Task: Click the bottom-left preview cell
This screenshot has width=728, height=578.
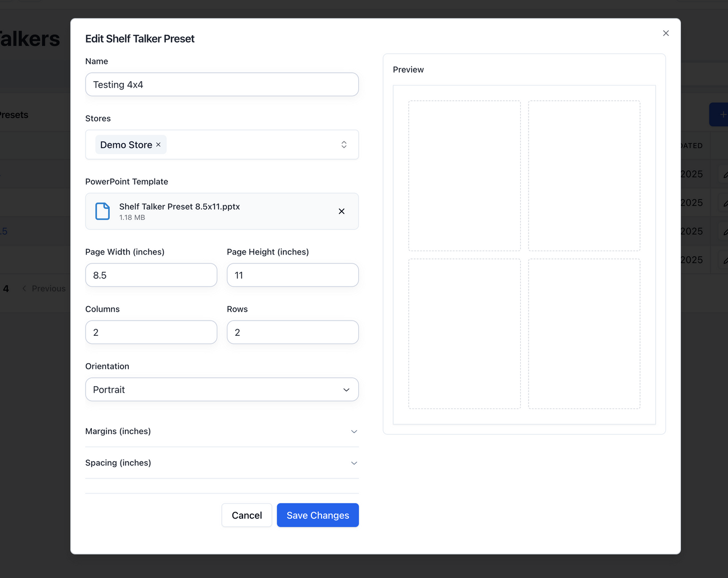Action: point(464,333)
